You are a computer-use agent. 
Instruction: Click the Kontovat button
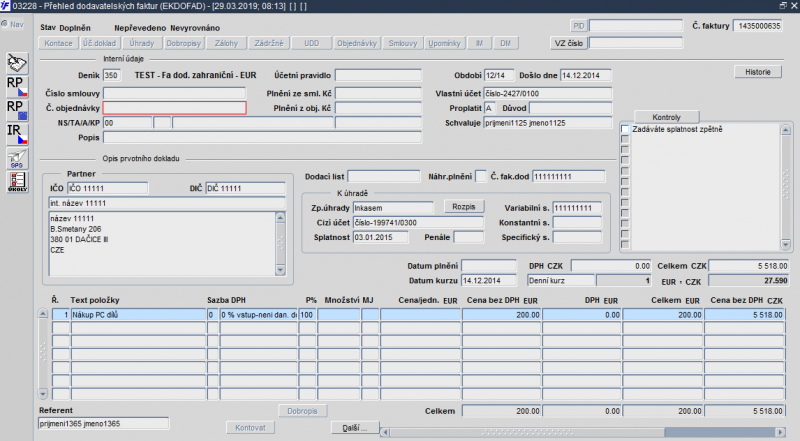[x=251, y=428]
